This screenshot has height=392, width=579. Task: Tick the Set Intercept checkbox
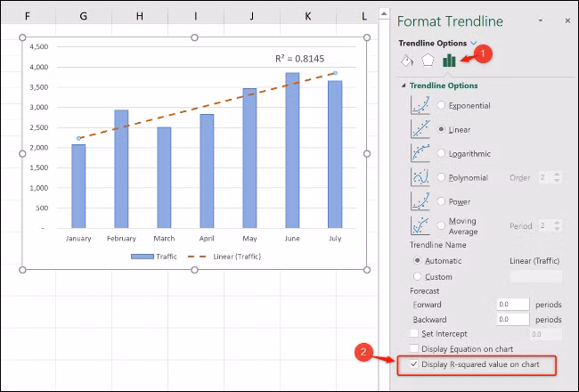(x=414, y=333)
